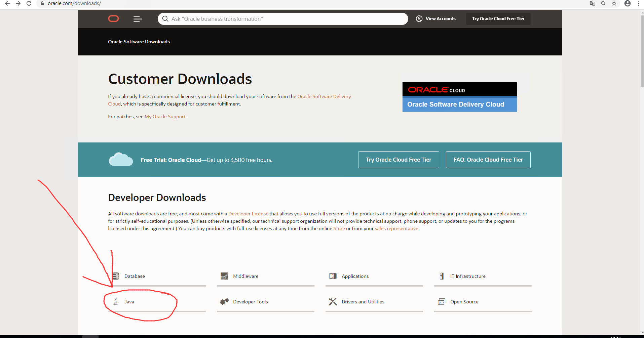The image size is (644, 338).
Task: Open the Java downloads category
Action: tap(157, 302)
